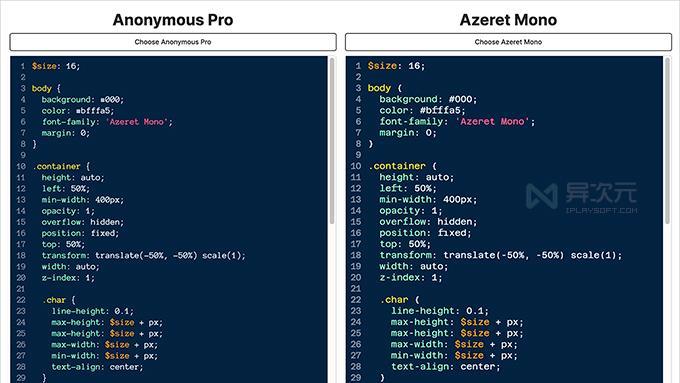680x383 pixels.
Task: Click '.container' selector in right code panel
Action: click(397, 166)
